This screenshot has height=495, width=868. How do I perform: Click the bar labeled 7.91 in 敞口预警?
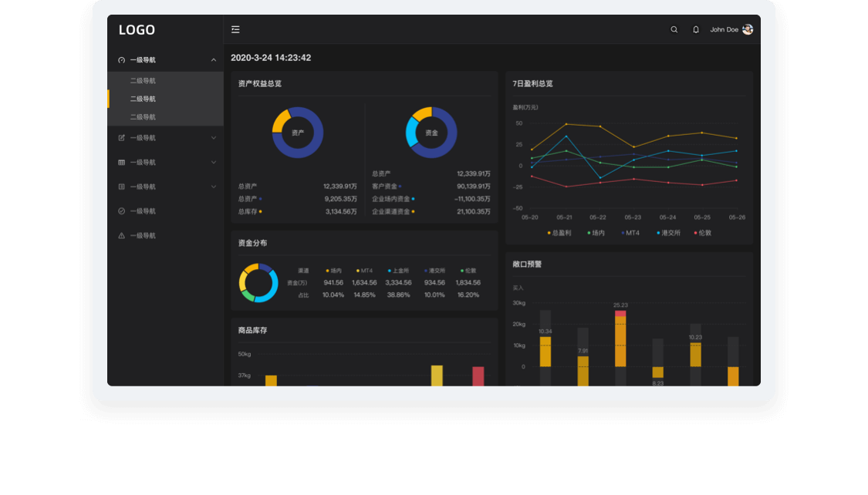click(583, 371)
